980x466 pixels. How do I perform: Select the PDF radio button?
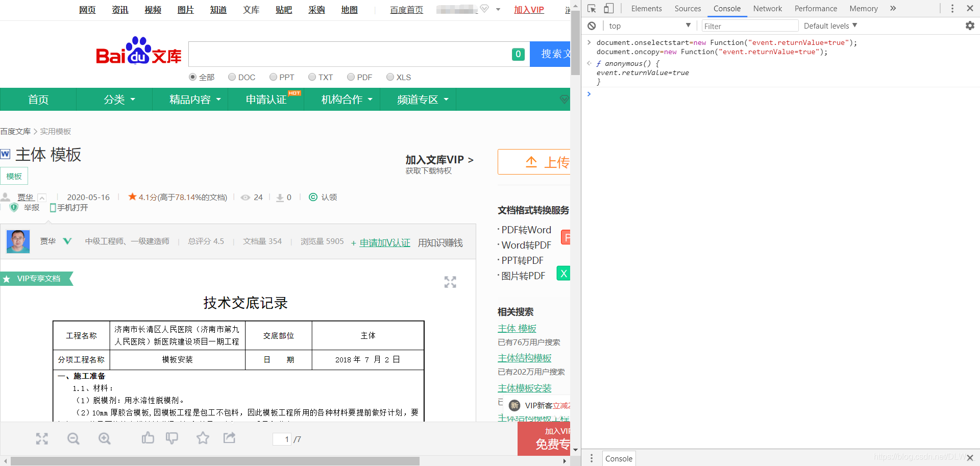pos(351,77)
